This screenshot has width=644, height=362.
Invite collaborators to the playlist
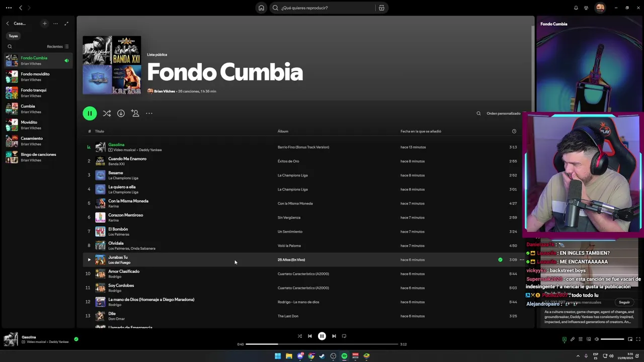pyautogui.click(x=135, y=113)
